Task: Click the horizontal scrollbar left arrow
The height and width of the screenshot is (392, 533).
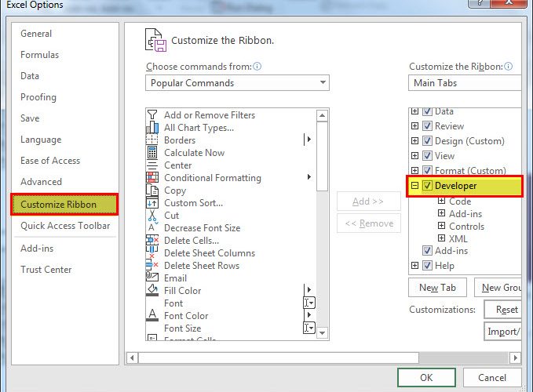Action: click(132, 358)
